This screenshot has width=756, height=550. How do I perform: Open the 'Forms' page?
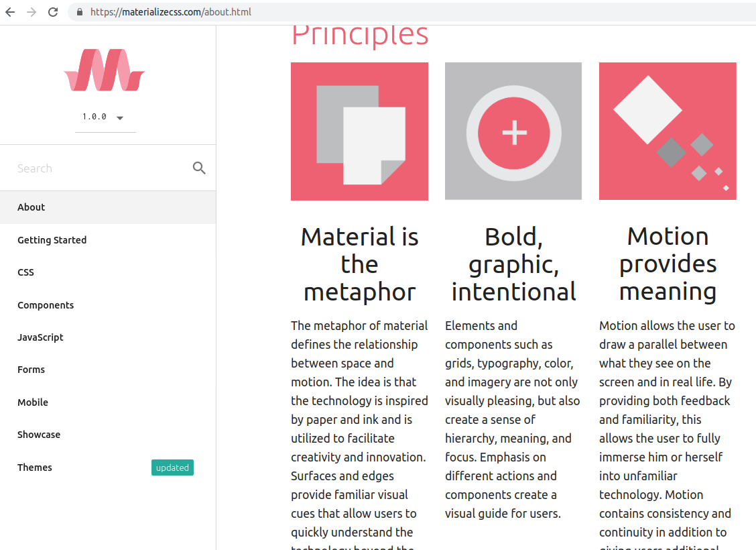[x=31, y=369]
